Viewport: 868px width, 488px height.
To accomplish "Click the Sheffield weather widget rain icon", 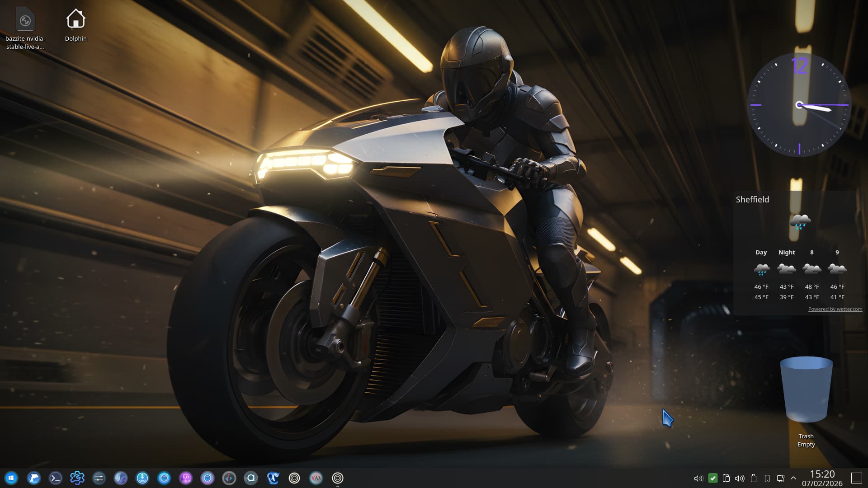I will tap(800, 222).
